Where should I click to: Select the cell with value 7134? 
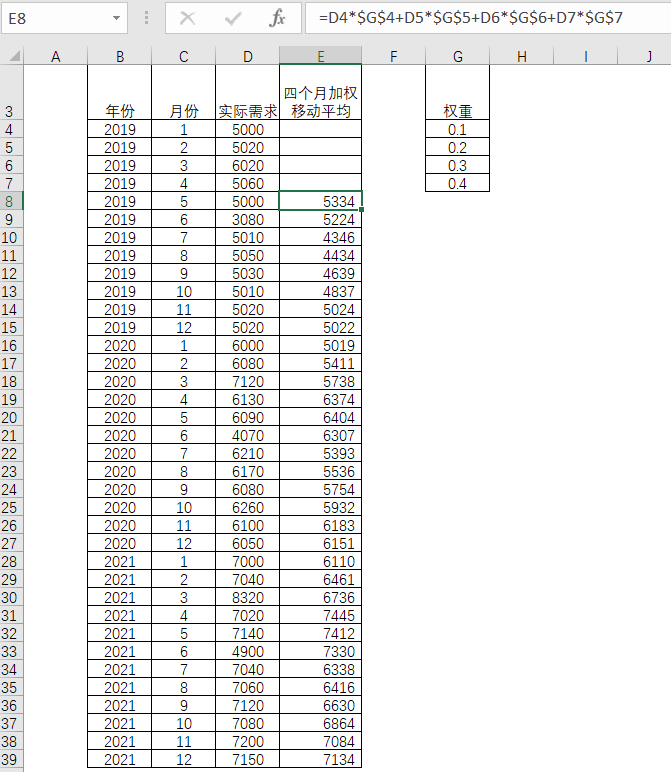click(x=320, y=759)
